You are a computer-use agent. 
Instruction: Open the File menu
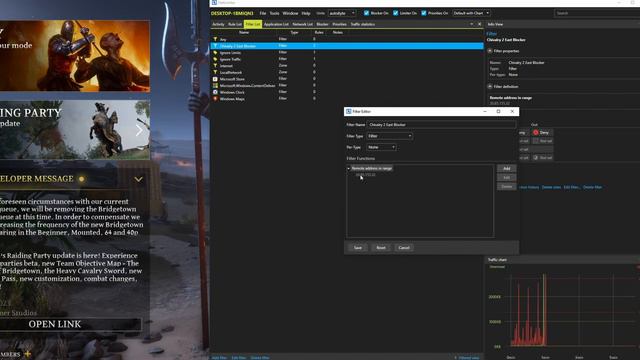click(263, 13)
